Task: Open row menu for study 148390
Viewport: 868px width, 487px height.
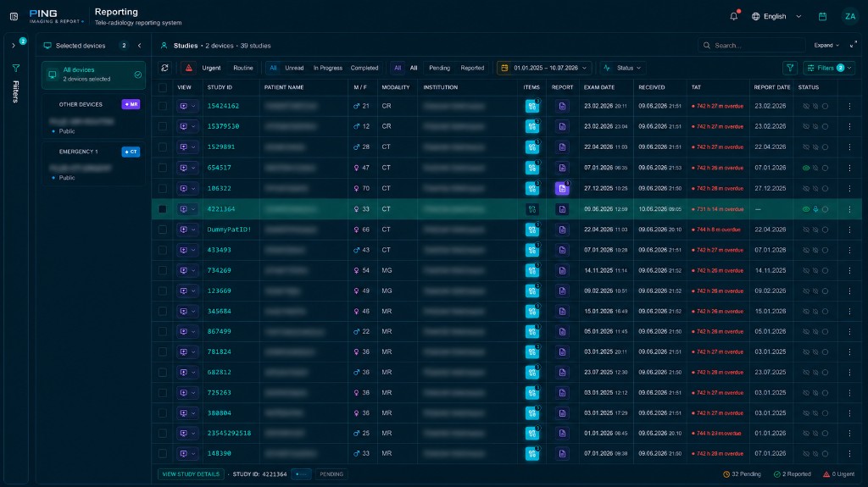Action: [x=849, y=454]
